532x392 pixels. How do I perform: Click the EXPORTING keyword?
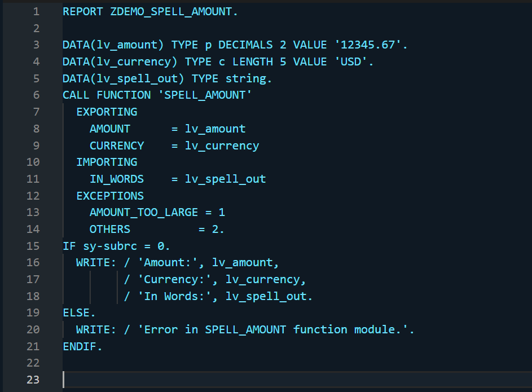[107, 112]
